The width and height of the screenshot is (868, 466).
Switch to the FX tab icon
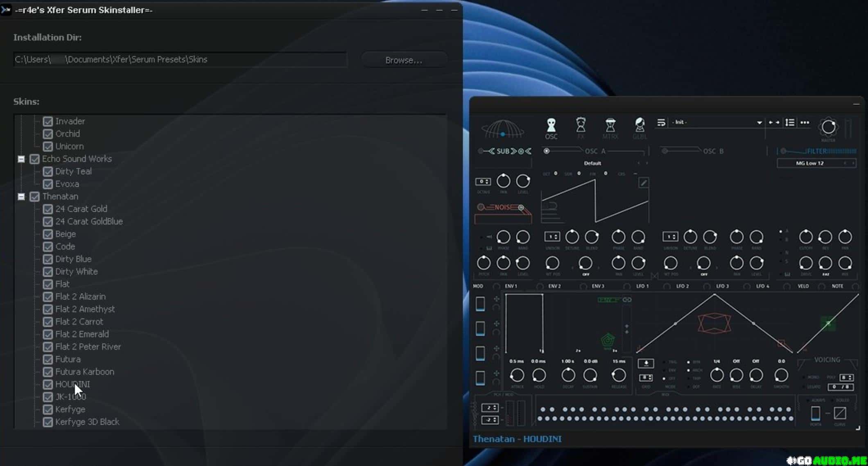point(581,125)
